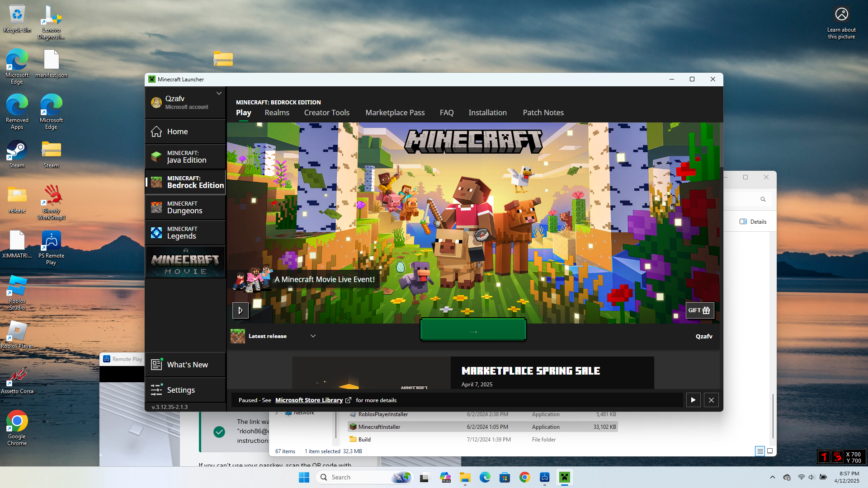Screen dimensions: 868x488
Task: Open the Latest release version dropdown
Action: (274, 336)
